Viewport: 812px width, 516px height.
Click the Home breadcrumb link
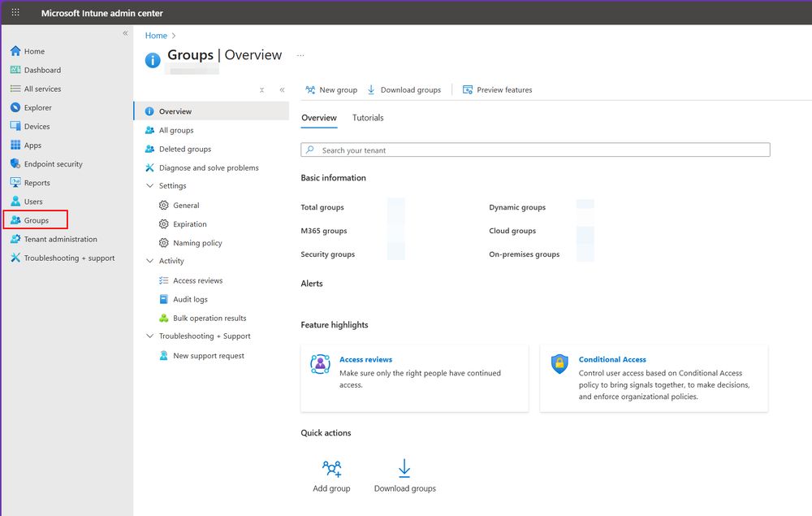point(156,35)
